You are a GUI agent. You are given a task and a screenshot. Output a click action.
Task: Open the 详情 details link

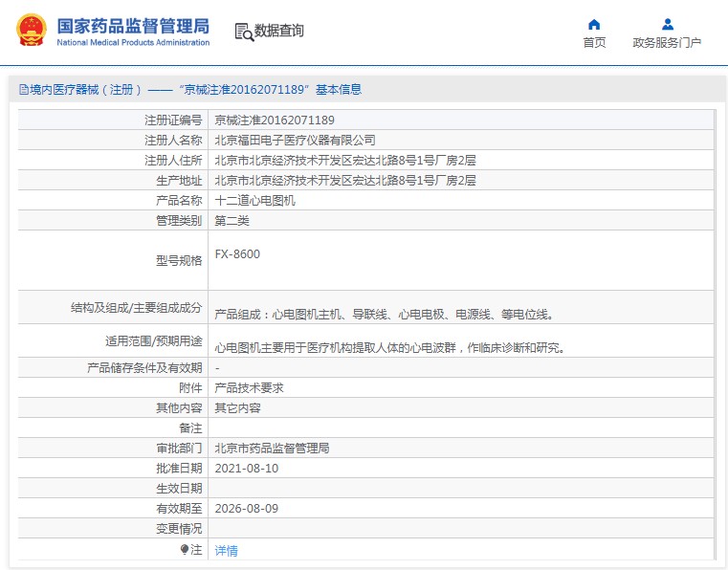(226, 551)
